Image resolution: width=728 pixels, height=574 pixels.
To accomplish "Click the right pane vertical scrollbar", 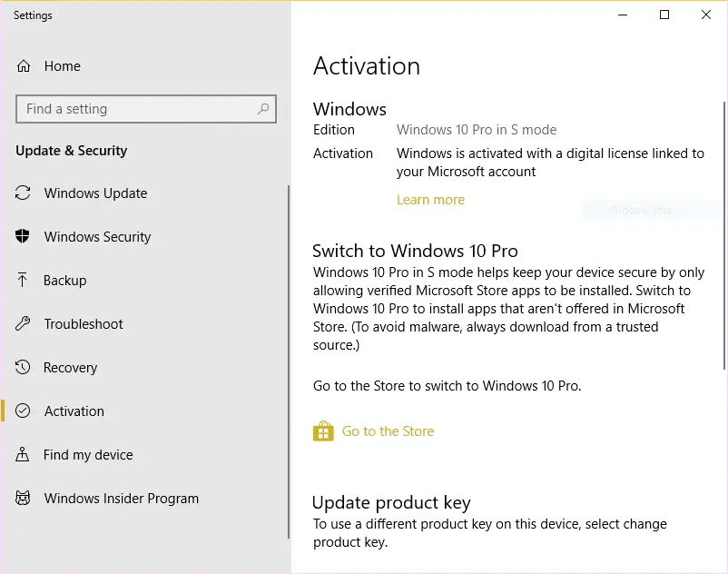I will point(723,235).
